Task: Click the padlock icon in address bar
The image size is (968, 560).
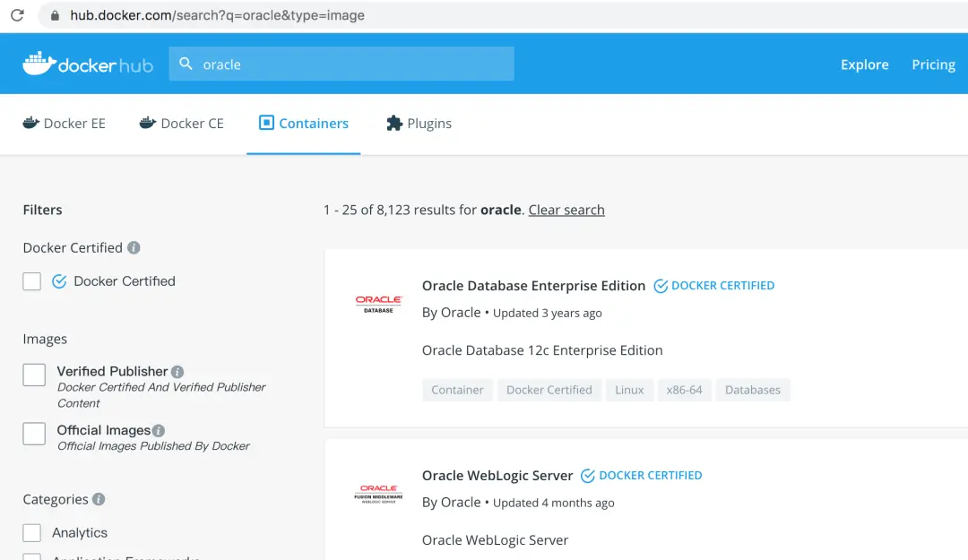Action: [55, 15]
